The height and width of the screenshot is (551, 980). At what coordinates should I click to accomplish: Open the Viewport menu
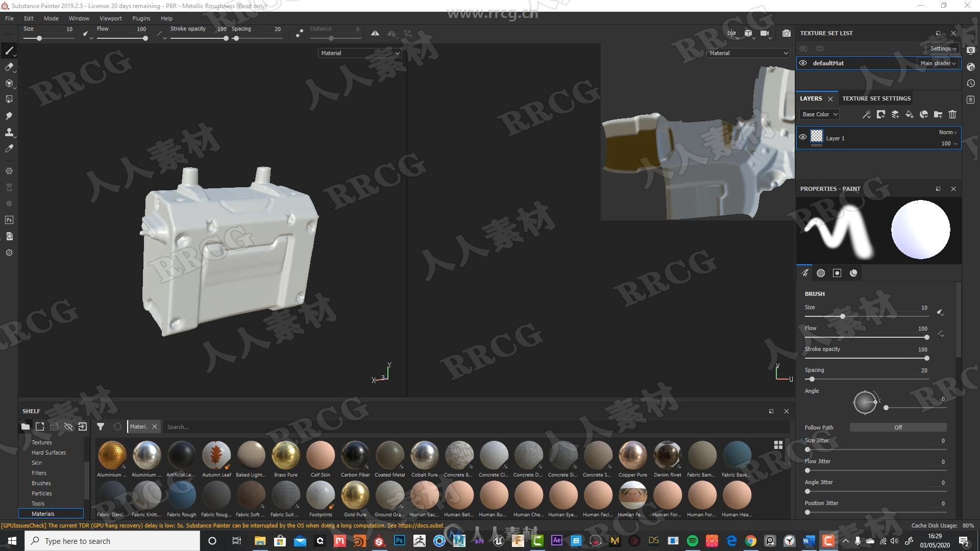point(111,18)
